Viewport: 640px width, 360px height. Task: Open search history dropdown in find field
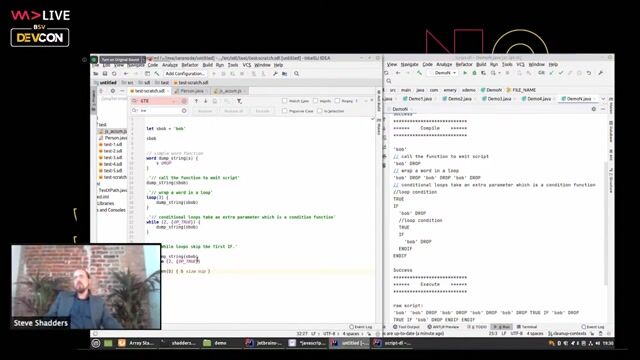click(135, 101)
